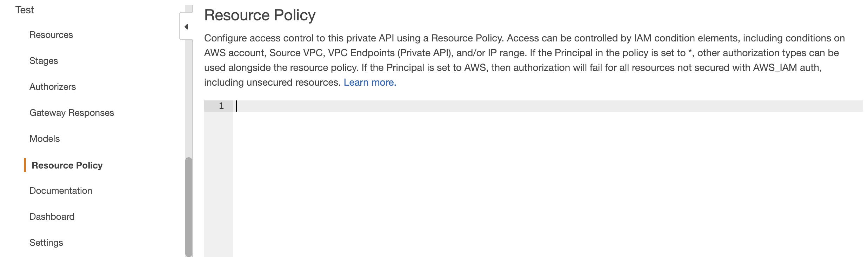The width and height of the screenshot is (868, 257).
Task: Click into the policy editor text area
Action: [x=526, y=106]
